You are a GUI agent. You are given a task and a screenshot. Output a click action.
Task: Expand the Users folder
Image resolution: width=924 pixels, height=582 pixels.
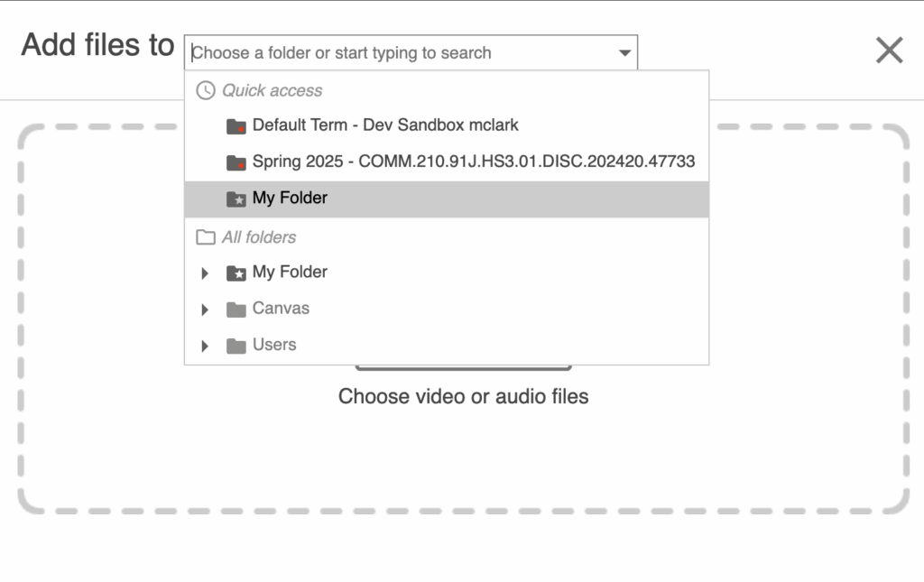coord(205,346)
